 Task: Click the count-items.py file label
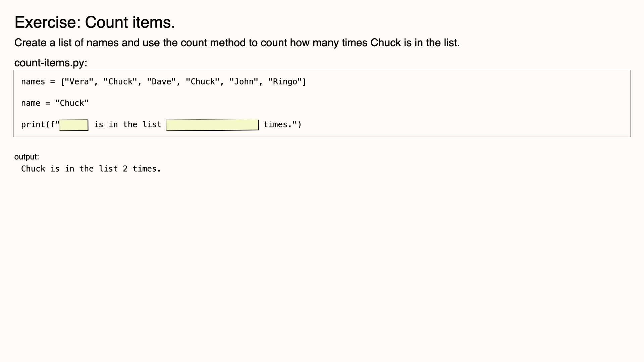pos(51,63)
